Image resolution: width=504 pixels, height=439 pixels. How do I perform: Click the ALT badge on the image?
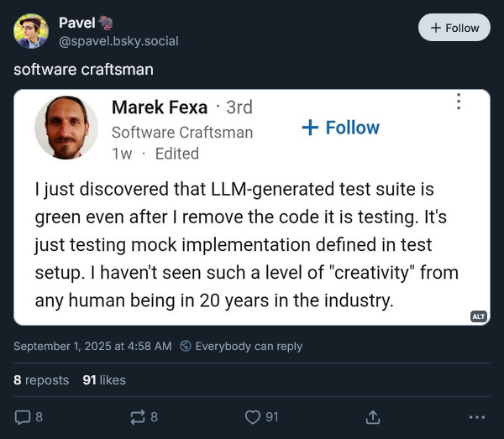(x=478, y=316)
